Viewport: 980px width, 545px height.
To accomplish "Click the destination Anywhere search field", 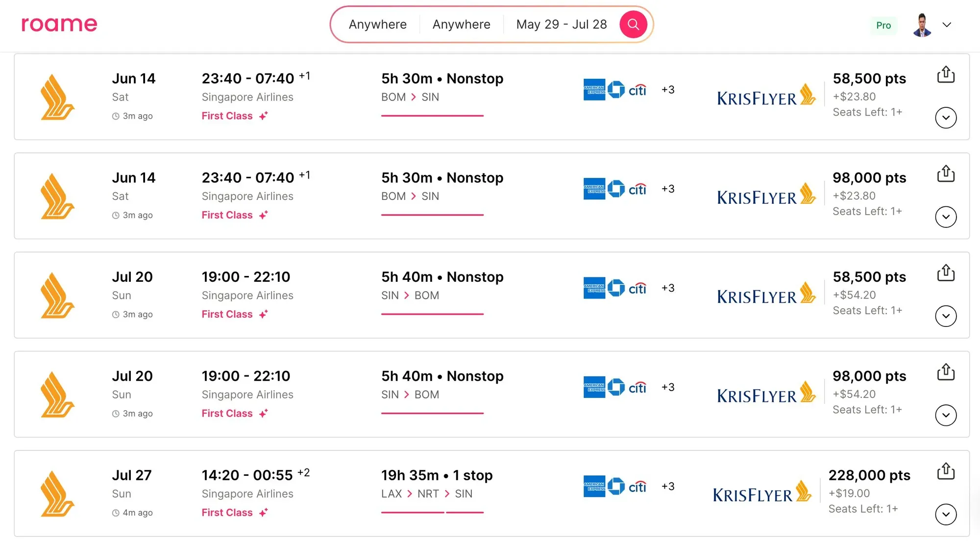I will pyautogui.click(x=461, y=25).
